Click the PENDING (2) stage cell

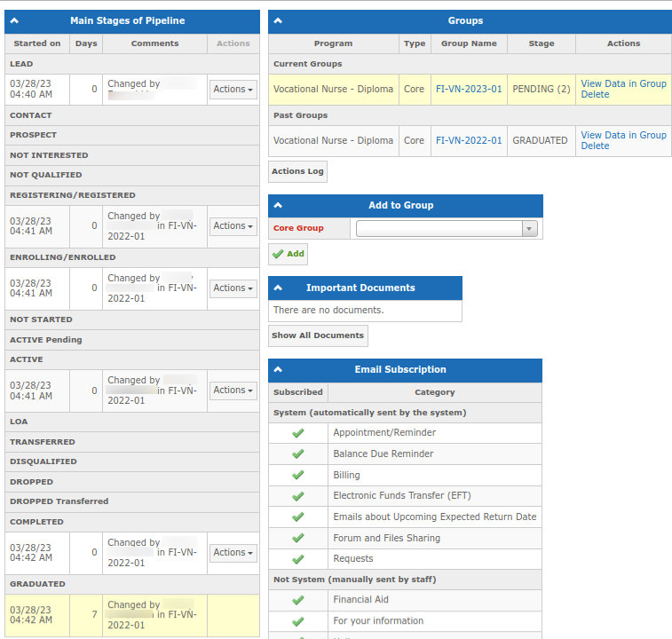542,89
